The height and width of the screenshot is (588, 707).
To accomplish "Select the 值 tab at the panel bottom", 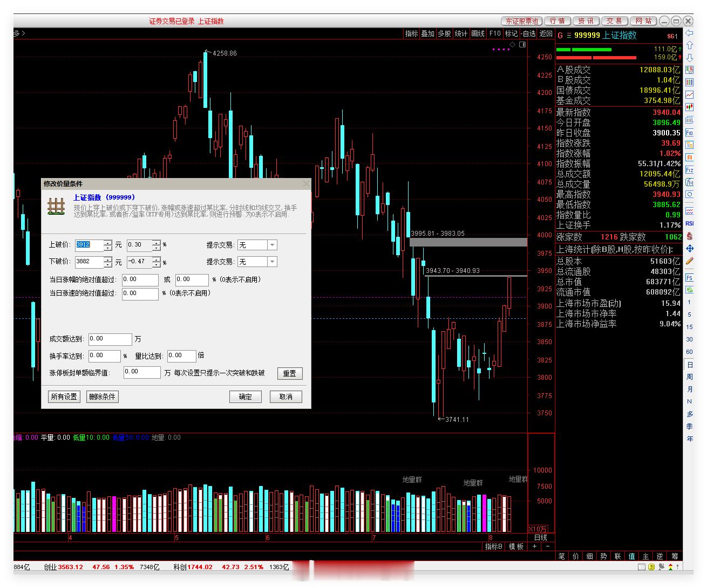I will click(631, 556).
